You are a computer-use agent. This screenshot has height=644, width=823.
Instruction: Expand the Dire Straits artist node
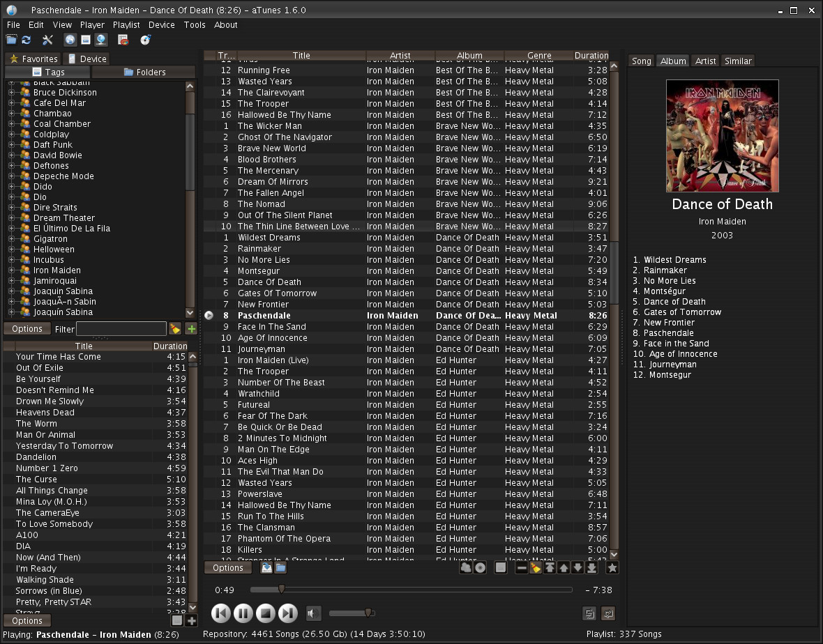pyautogui.click(x=11, y=207)
